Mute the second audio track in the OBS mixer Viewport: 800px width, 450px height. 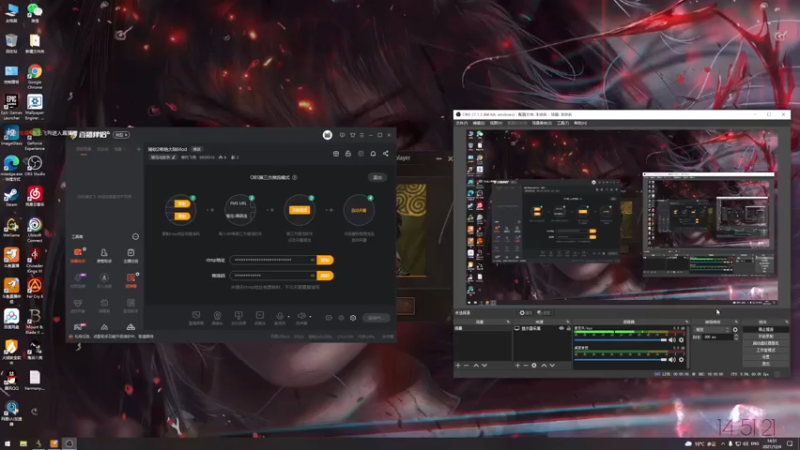pyautogui.click(x=672, y=360)
